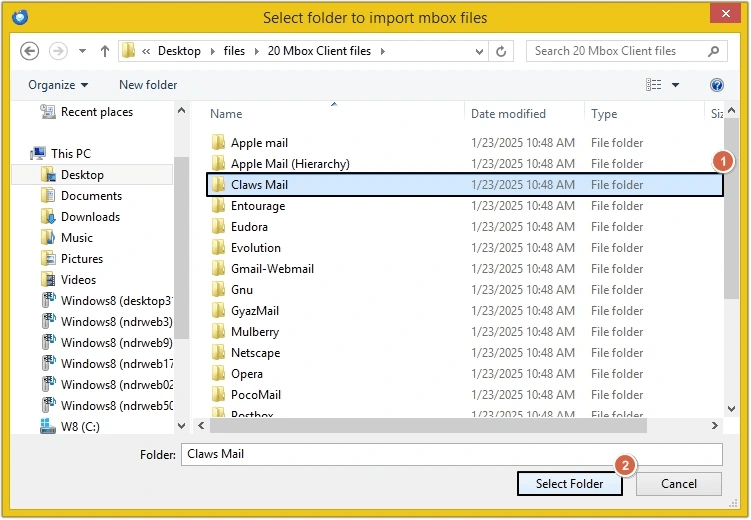Viewport: 751px width, 520px height.
Task: Create a New folder
Action: coord(148,85)
